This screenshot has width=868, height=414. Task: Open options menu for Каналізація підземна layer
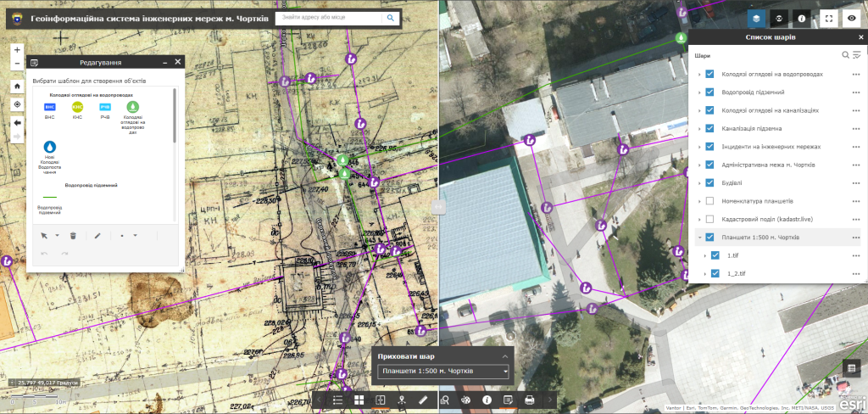pyautogui.click(x=855, y=128)
